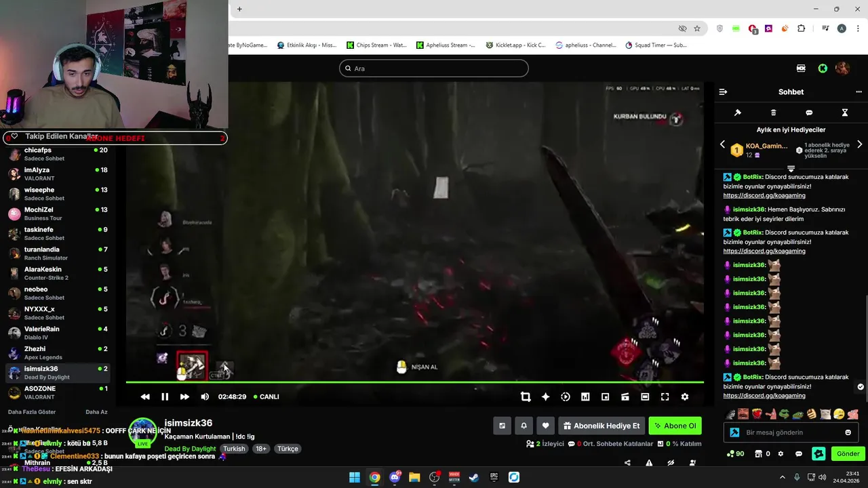
Task: Open wiseephe channel in sidebar
Action: point(58,194)
